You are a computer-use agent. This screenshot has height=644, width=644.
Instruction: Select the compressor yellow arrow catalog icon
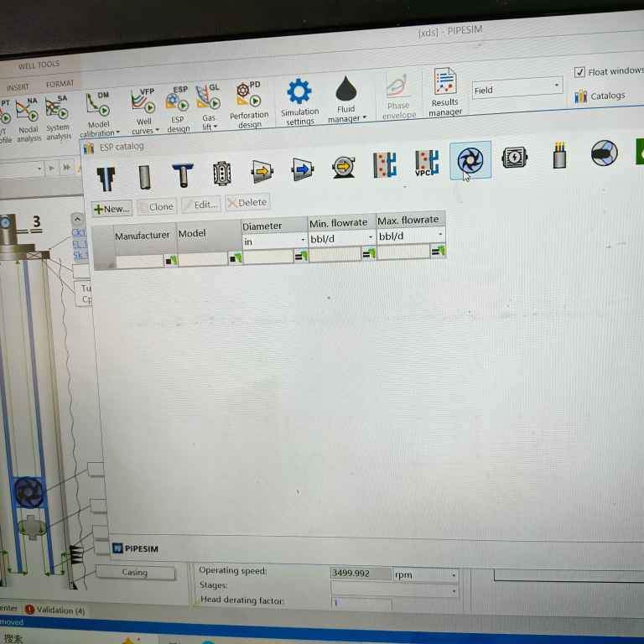tap(262, 170)
